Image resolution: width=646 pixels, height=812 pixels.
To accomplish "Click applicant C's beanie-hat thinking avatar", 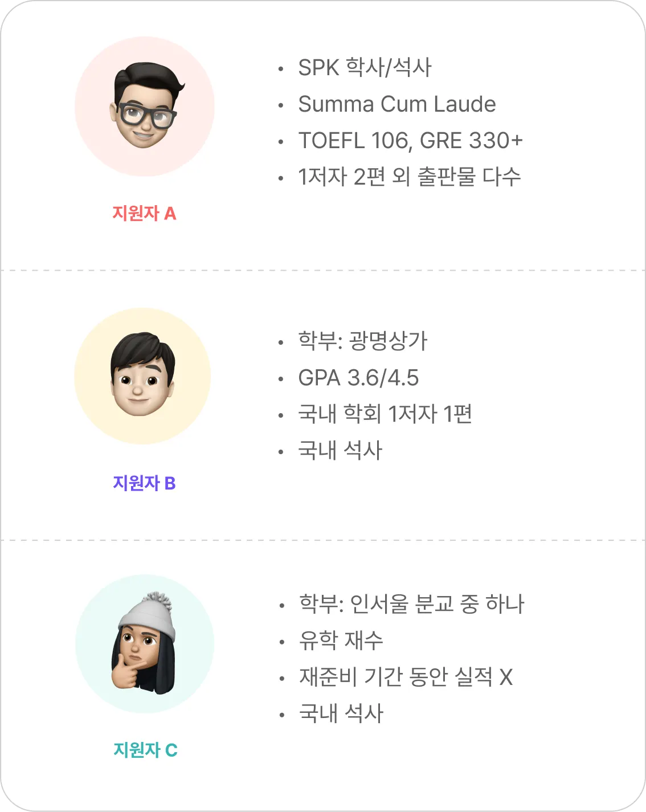I will 144,644.
